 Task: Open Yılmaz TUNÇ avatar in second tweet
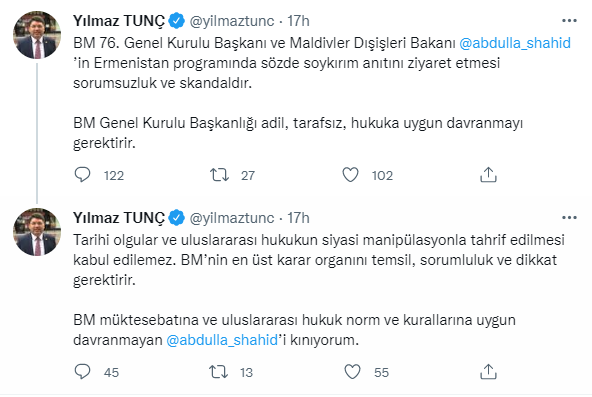pyautogui.click(x=37, y=232)
